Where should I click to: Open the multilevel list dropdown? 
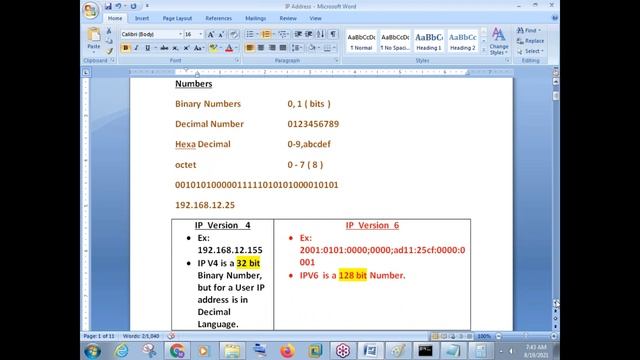(283, 34)
